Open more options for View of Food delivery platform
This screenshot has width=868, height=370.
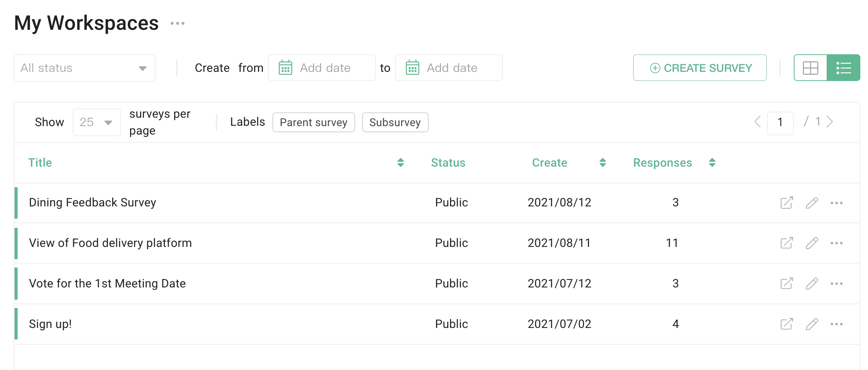837,243
